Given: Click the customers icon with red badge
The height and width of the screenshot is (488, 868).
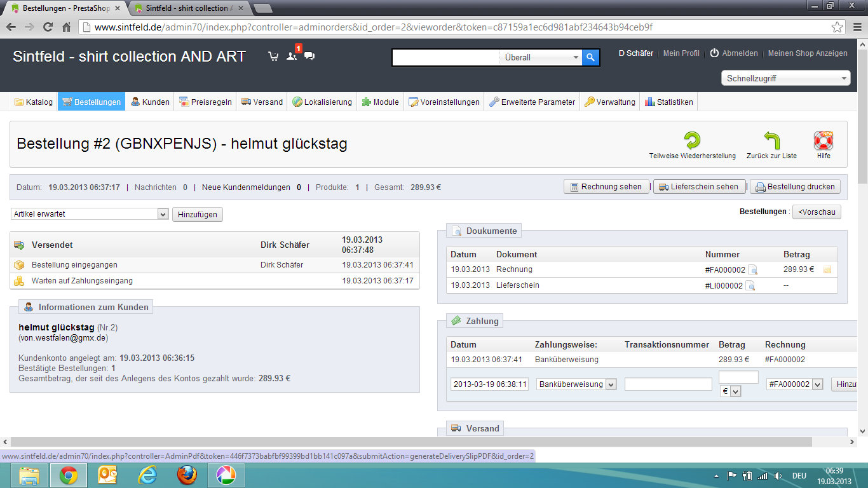Looking at the screenshot, I should (292, 55).
